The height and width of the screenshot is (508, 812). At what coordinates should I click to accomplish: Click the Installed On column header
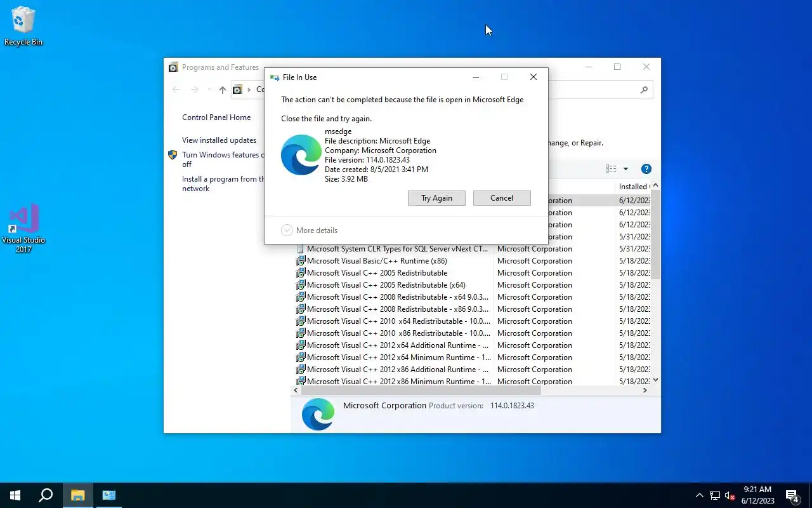coord(634,187)
